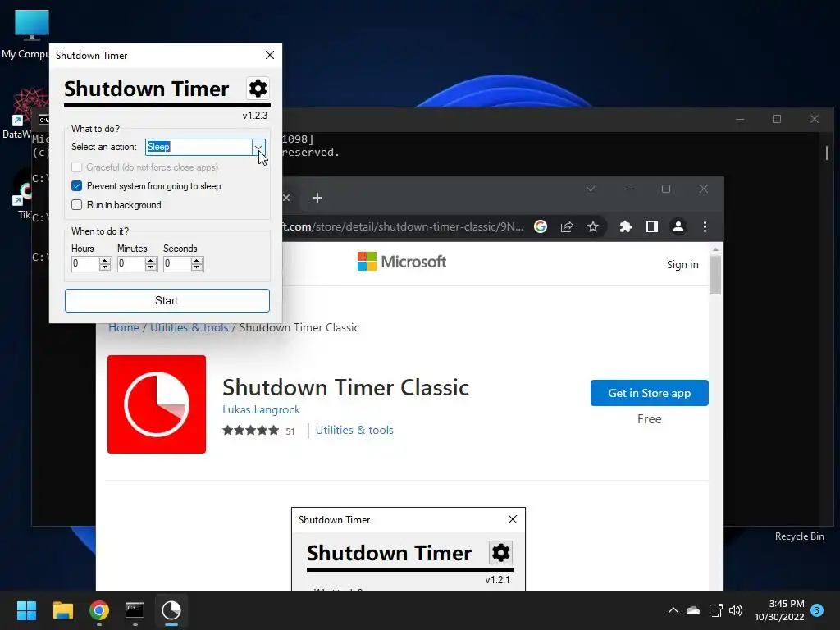Open Utilities & tools breadcrumb link
Image resolution: width=840 pixels, height=630 pixels.
coord(189,327)
